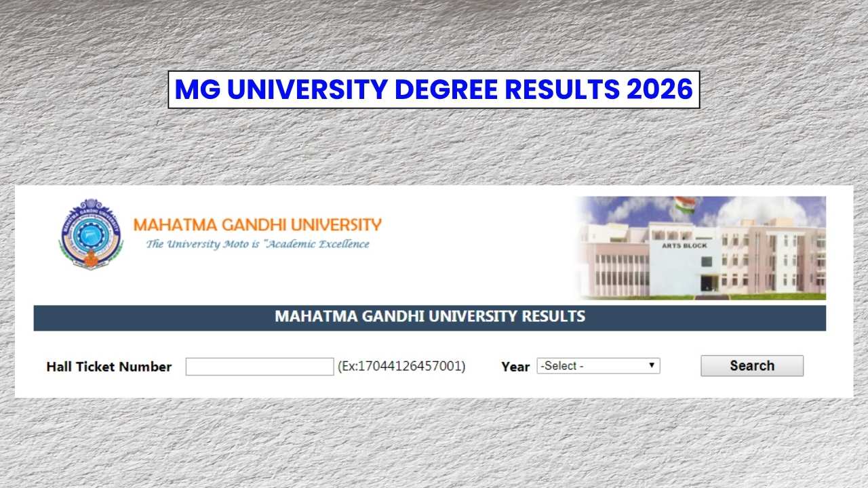Click the 'Year' label
Viewport: 868px width, 488px height.
[x=515, y=367]
